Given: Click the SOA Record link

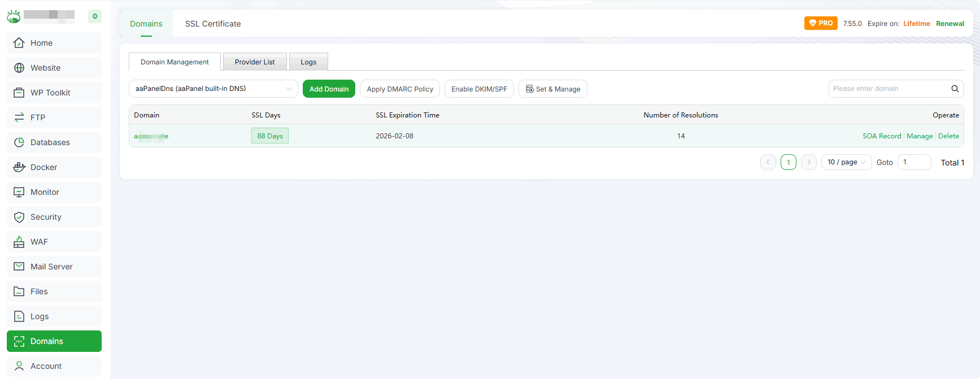Looking at the screenshot, I should [x=882, y=136].
